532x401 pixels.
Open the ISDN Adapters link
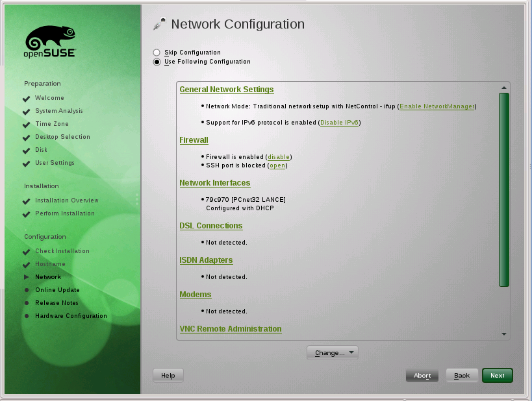(206, 260)
